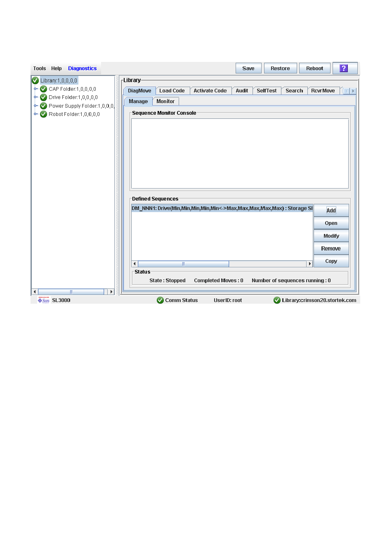Image resolution: width=392 pixels, height=536 pixels.
Task: Click the Defined Sequences horizontal scrollbar thumb
Action: [183, 264]
